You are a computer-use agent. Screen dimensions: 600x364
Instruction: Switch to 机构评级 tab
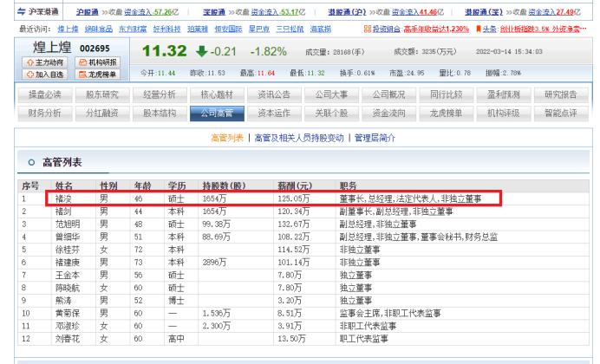504,114
